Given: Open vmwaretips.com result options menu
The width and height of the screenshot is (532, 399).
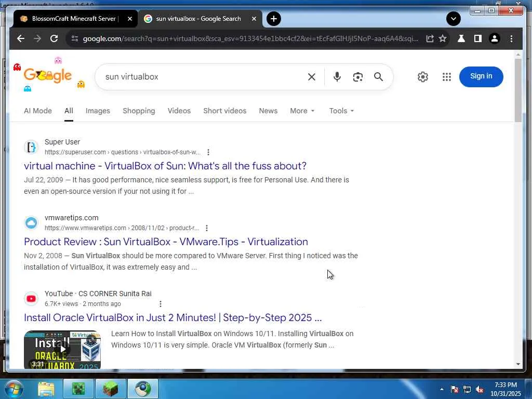Looking at the screenshot, I should pyautogui.click(x=207, y=228).
